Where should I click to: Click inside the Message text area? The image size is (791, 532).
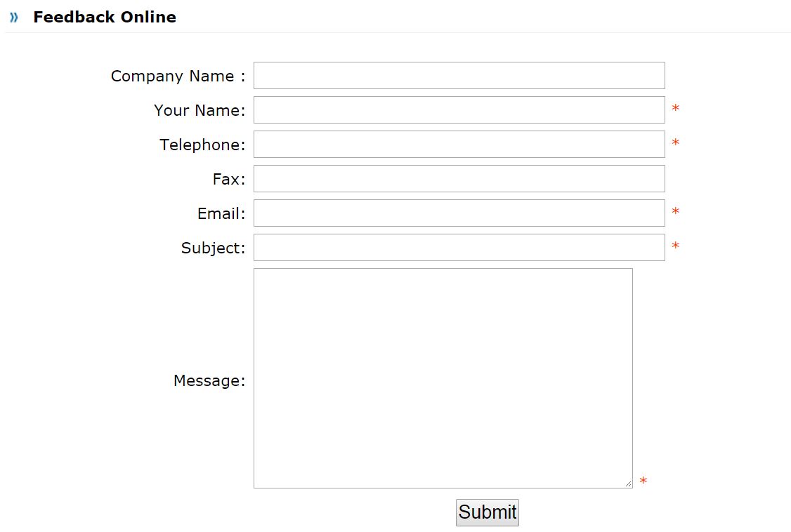pyautogui.click(x=443, y=378)
